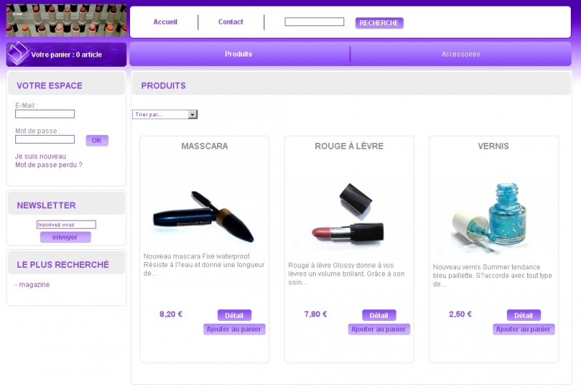The image size is (581, 392).
Task: Send newsletter signup with envoyer button
Action: 65,237
